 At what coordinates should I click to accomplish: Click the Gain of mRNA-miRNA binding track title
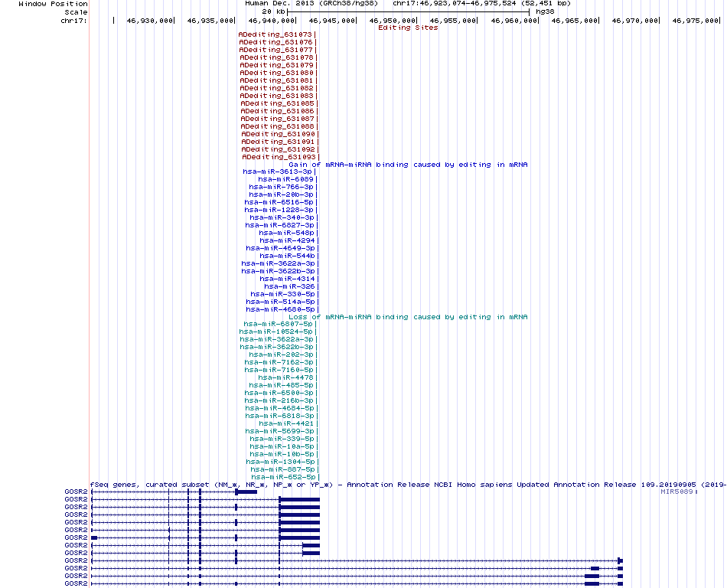point(408,165)
